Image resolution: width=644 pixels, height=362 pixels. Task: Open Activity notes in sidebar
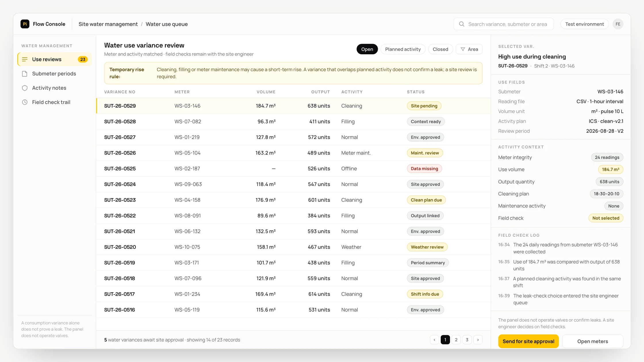coord(55,88)
